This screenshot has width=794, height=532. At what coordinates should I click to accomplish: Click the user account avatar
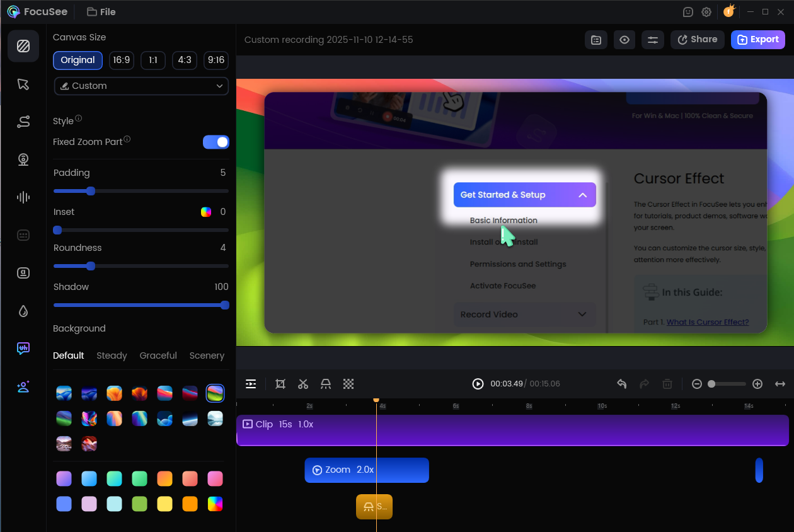pyautogui.click(x=728, y=11)
